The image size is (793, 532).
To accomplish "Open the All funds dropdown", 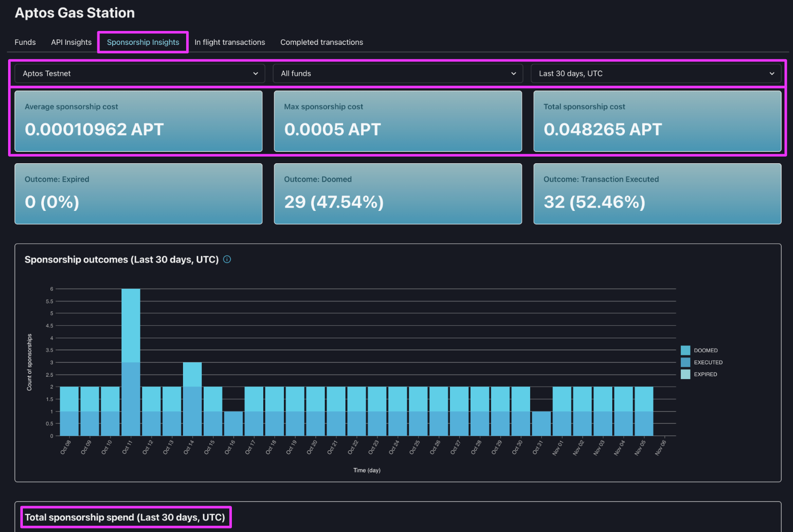I will (x=398, y=74).
